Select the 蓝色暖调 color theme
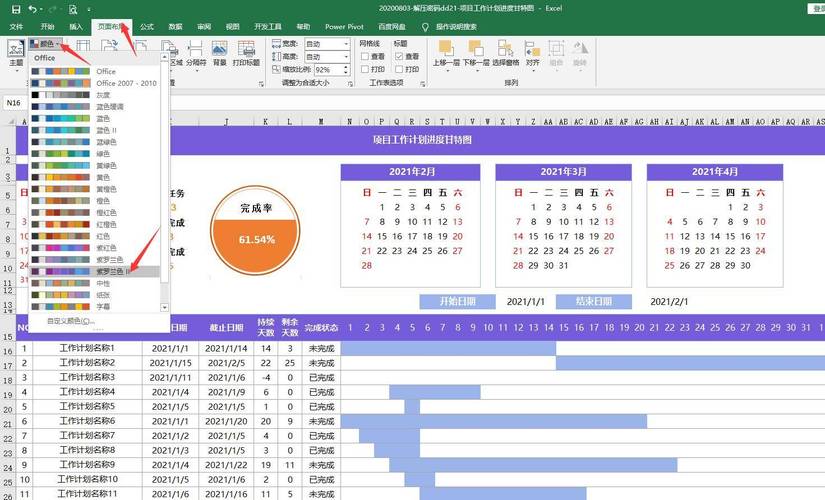Image resolution: width=825 pixels, height=500 pixels. pyautogui.click(x=95, y=107)
